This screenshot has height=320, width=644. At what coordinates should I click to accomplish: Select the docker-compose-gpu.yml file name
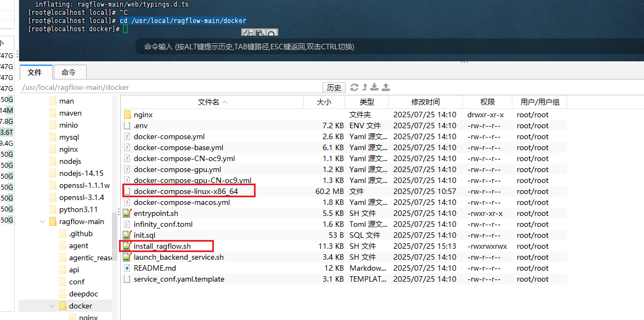click(177, 169)
